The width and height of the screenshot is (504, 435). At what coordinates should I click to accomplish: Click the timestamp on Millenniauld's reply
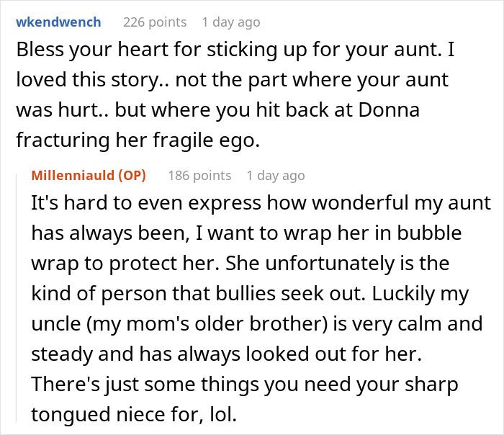click(275, 176)
